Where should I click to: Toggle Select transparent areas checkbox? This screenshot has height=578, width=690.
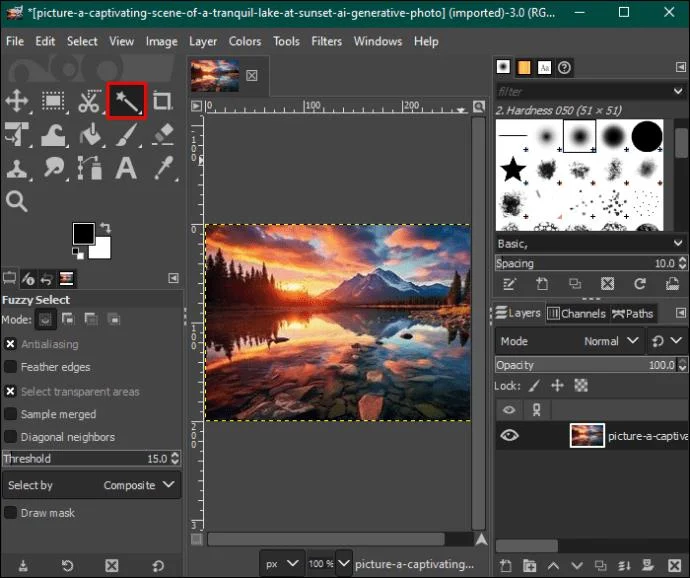tap(10, 391)
